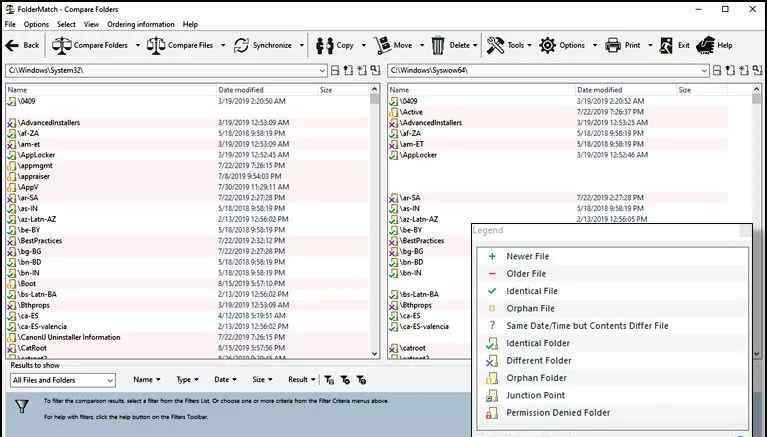
Task: Expand the arrow next to Delete
Action: click(x=475, y=45)
